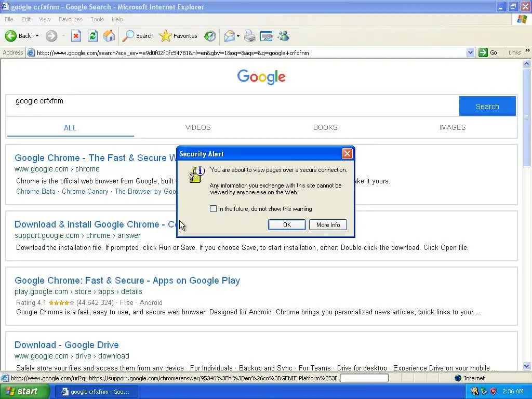Select the ALL results tab

[x=70, y=128]
